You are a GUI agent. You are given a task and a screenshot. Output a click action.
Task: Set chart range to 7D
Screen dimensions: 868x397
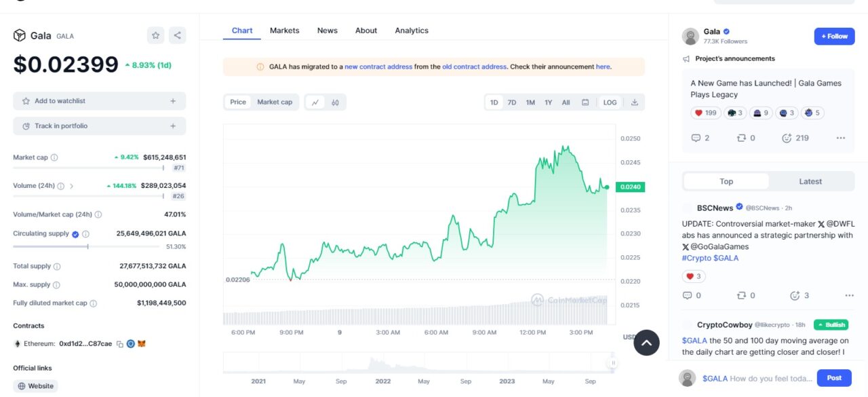coord(512,102)
